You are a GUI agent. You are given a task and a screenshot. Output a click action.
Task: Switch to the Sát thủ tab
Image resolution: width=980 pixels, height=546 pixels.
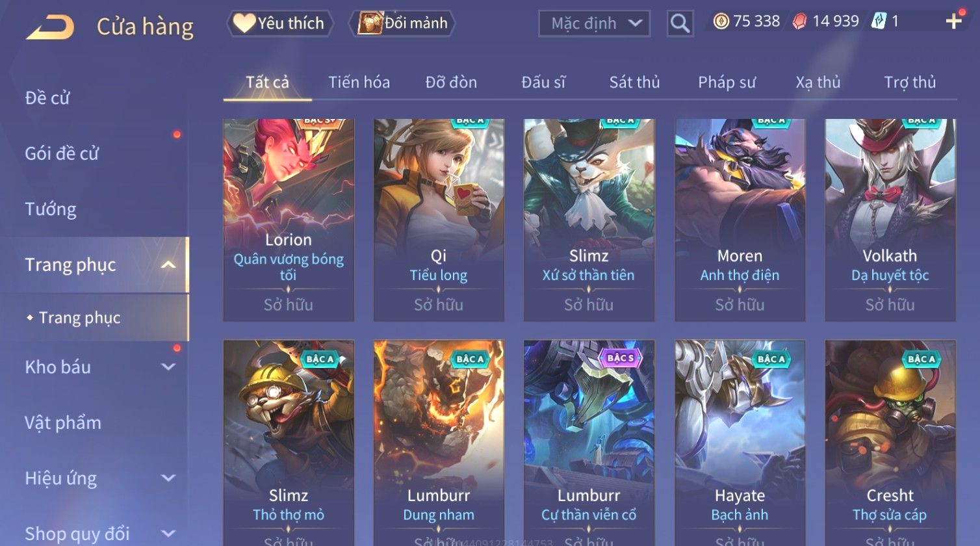coord(634,83)
